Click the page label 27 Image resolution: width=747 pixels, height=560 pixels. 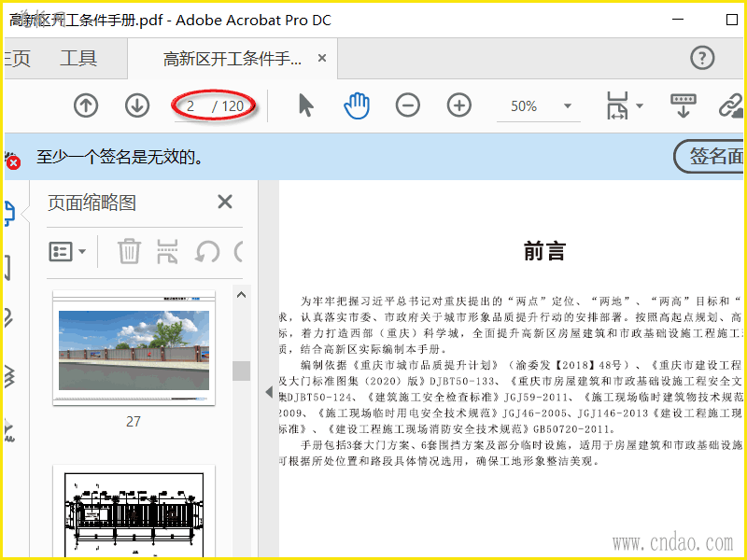click(x=134, y=422)
